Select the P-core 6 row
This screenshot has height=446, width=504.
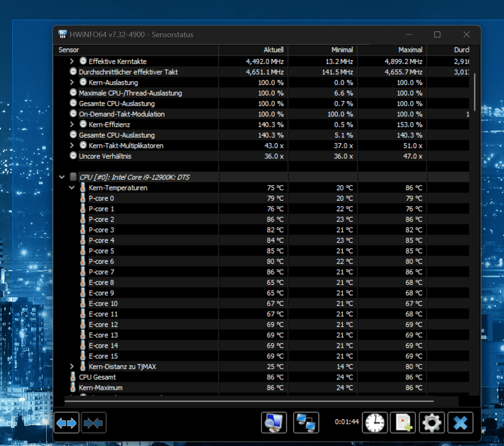coord(262,261)
